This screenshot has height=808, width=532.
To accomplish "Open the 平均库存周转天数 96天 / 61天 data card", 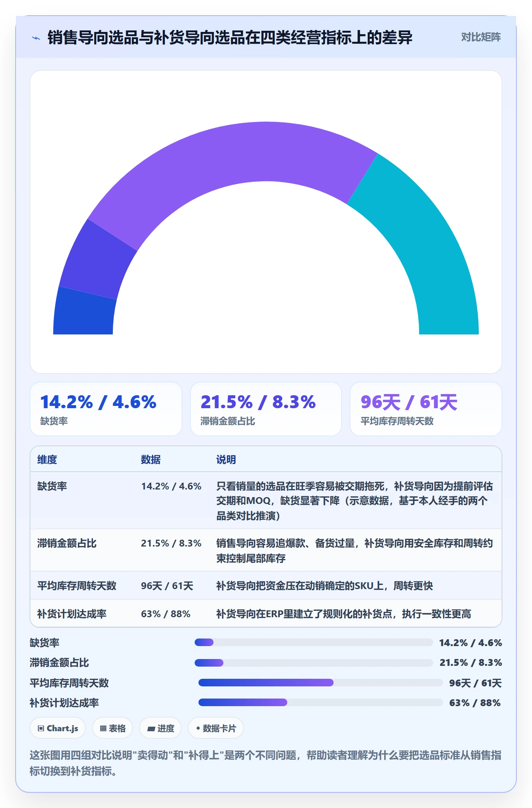I will point(426,409).
